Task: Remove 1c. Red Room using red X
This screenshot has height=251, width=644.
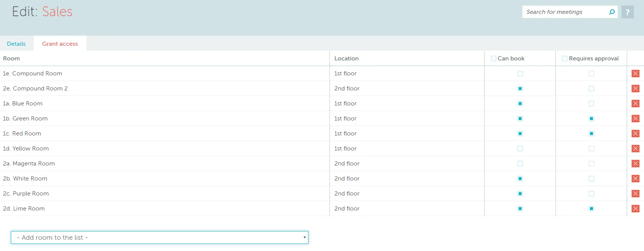Action: 635,134
